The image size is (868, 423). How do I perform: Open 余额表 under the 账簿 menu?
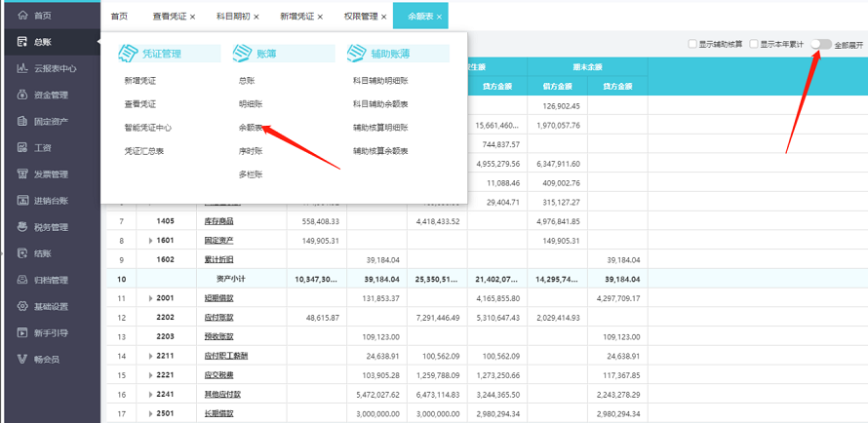pyautogui.click(x=251, y=128)
